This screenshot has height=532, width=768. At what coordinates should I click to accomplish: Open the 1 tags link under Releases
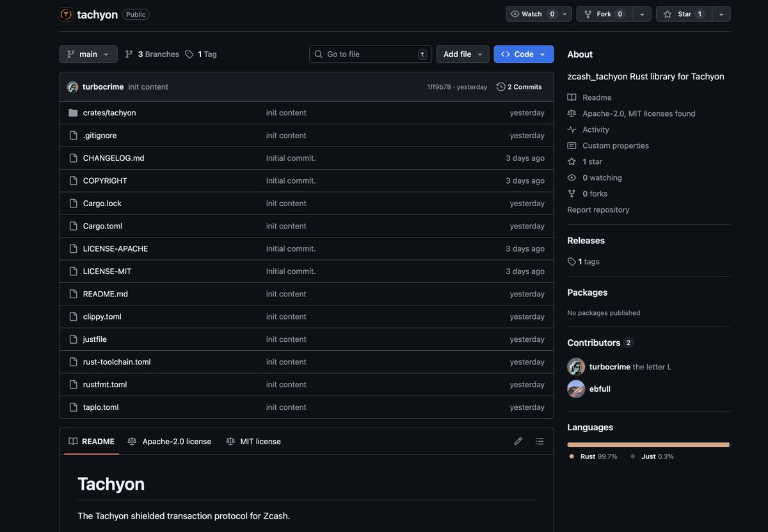(584, 262)
